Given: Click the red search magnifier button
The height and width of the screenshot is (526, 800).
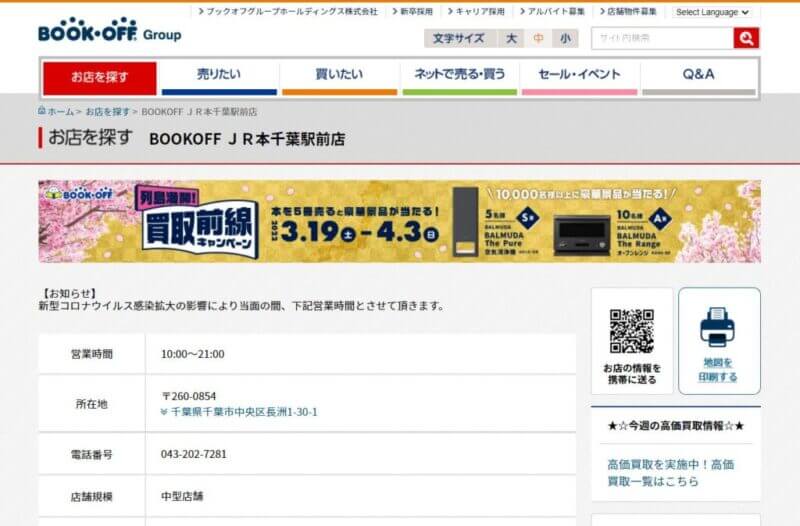Looking at the screenshot, I should click(x=746, y=38).
